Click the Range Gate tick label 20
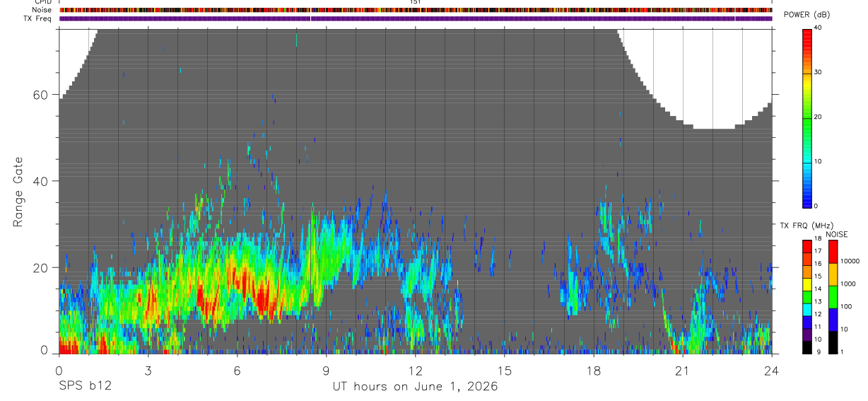The image size is (868, 401). click(40, 267)
